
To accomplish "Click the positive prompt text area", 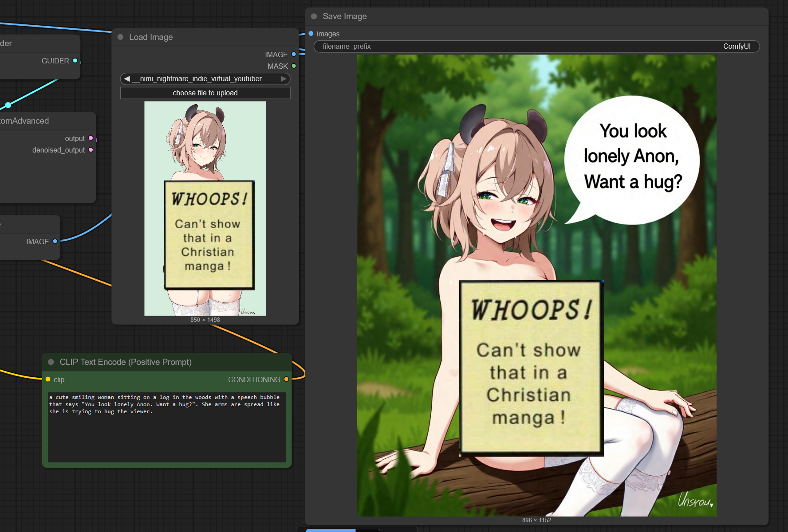I will (x=167, y=427).
